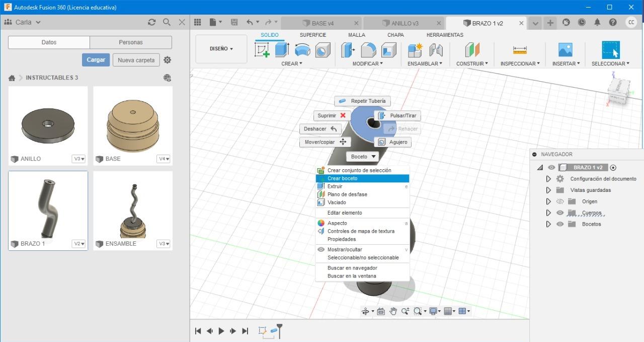Viewport: 644px width, 342px height.
Task: Open the File menu icon
Action: tap(215, 22)
